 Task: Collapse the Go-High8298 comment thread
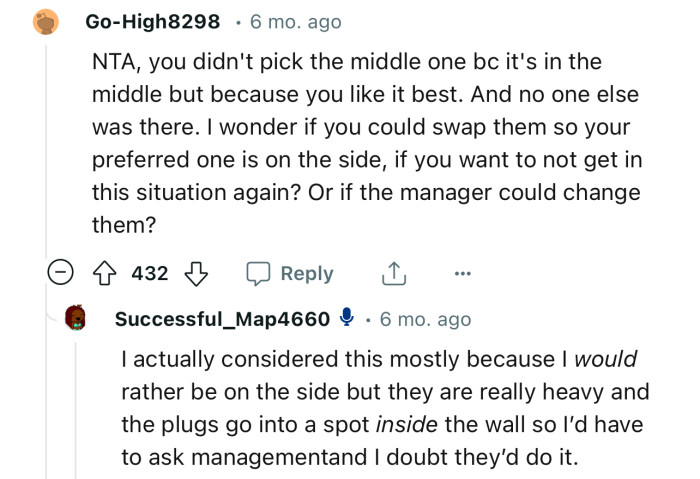(x=62, y=273)
